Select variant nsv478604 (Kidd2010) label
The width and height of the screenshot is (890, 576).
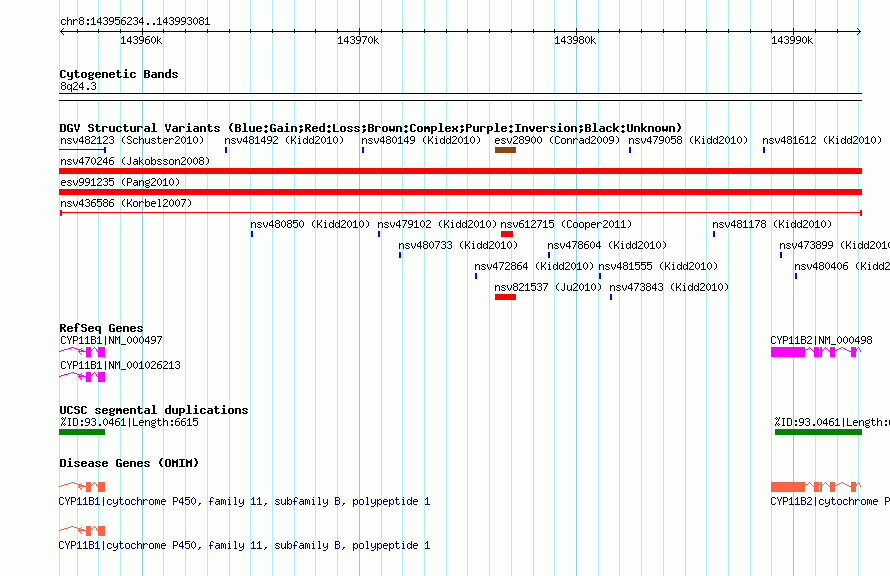click(607, 245)
